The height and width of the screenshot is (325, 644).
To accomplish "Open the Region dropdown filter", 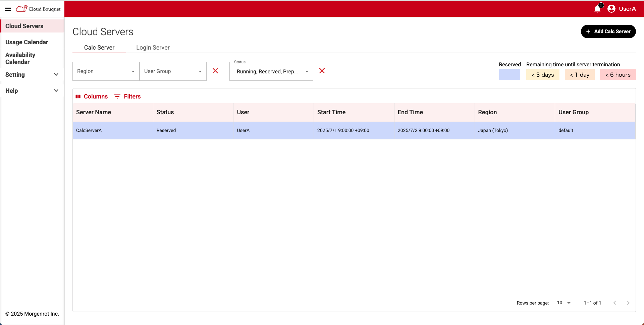I will (106, 71).
